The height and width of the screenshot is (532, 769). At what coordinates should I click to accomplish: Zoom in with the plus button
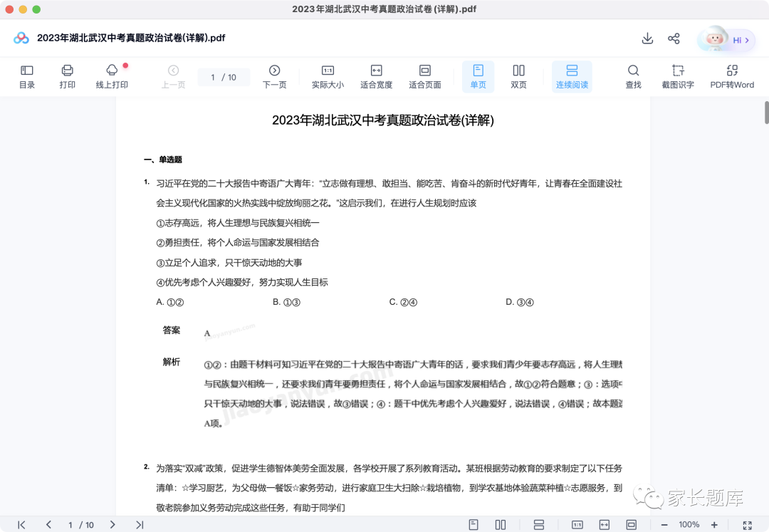click(x=714, y=525)
